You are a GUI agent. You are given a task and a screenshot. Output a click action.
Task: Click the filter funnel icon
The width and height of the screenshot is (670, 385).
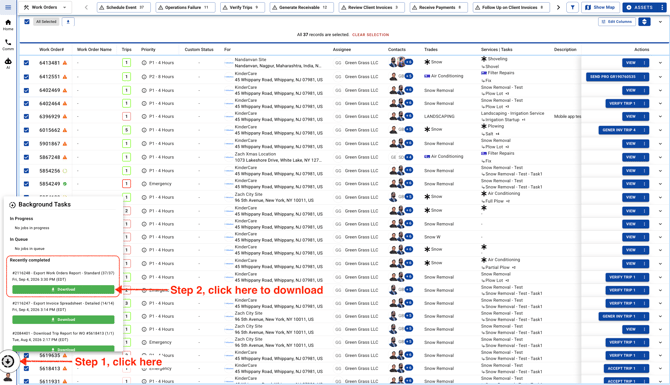click(x=573, y=7)
